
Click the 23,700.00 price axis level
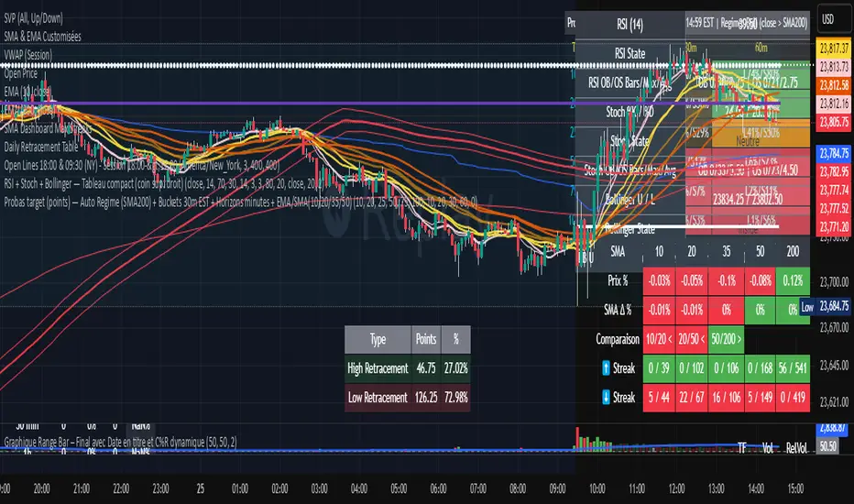pos(834,282)
